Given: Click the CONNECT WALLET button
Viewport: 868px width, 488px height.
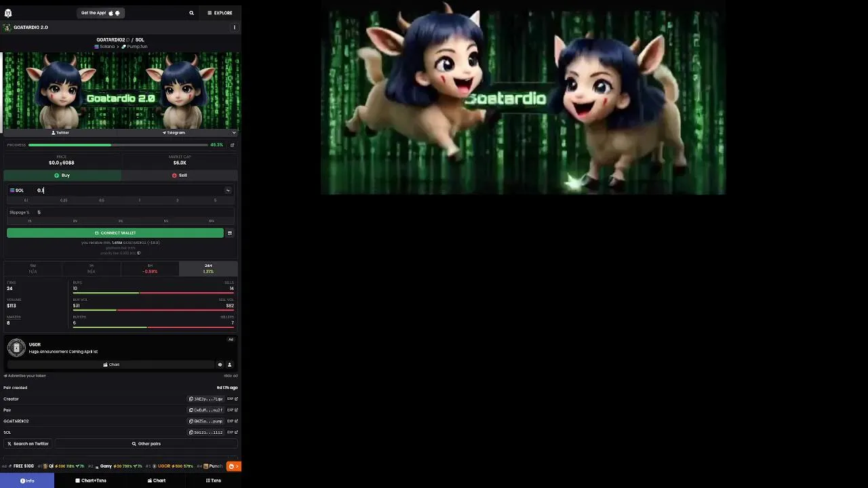Looking at the screenshot, I should [115, 233].
